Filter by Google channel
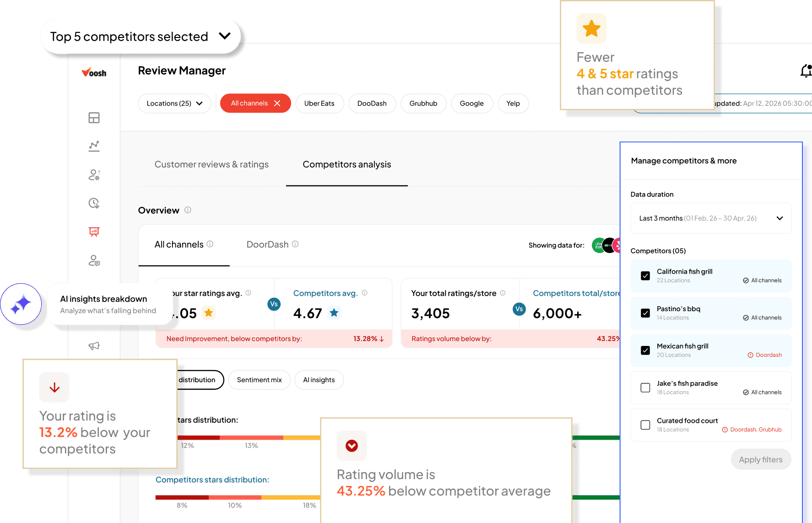Image resolution: width=812 pixels, height=523 pixels. tap(472, 103)
